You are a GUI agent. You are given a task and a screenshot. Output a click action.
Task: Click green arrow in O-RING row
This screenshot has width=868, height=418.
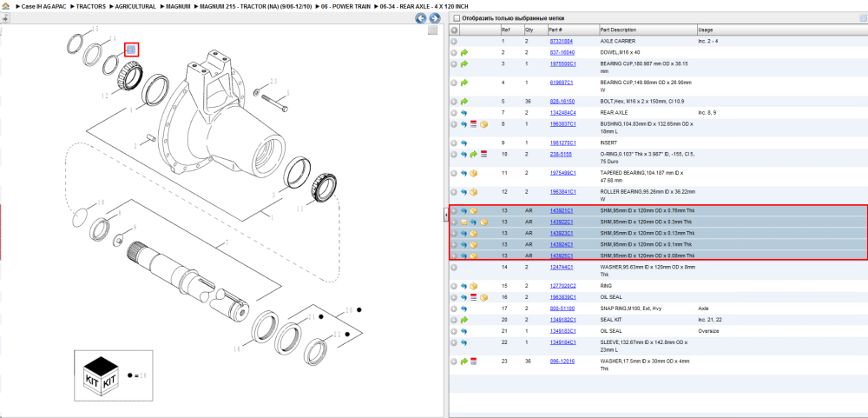pyautogui.click(x=474, y=154)
